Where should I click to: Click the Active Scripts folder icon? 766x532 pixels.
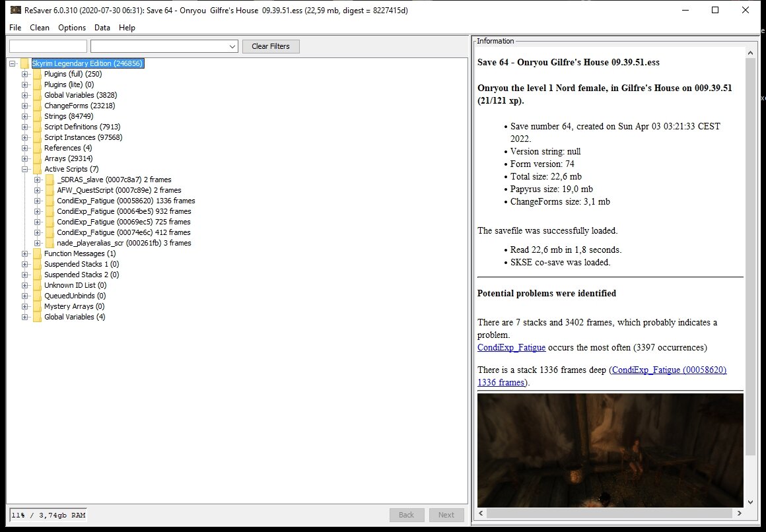pos(37,169)
